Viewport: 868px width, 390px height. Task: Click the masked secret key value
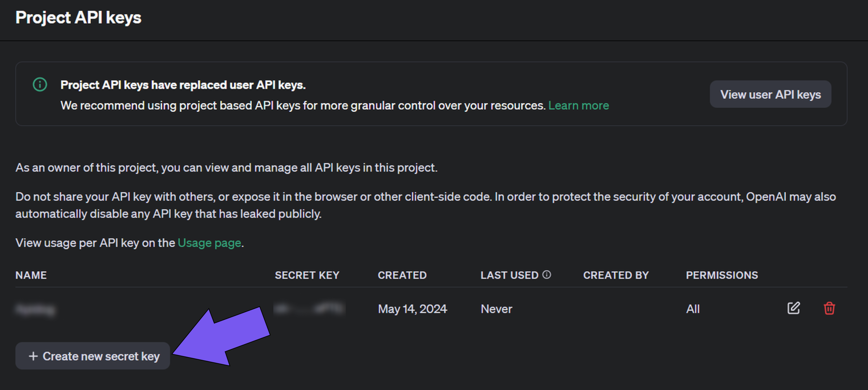309,309
